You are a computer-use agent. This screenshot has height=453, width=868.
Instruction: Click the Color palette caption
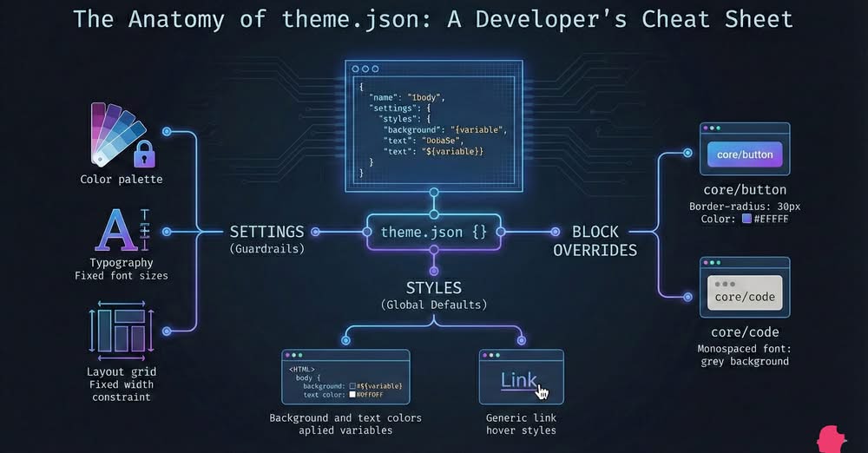(x=122, y=179)
